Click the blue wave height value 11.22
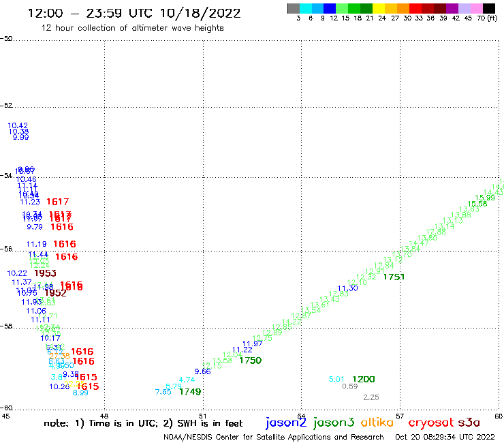The height and width of the screenshot is (443, 504). (x=242, y=350)
